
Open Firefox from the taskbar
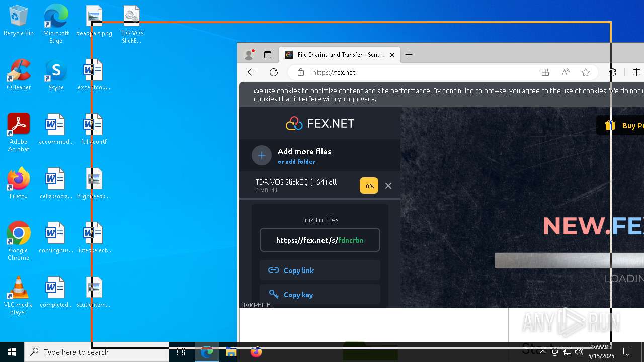[x=256, y=352]
